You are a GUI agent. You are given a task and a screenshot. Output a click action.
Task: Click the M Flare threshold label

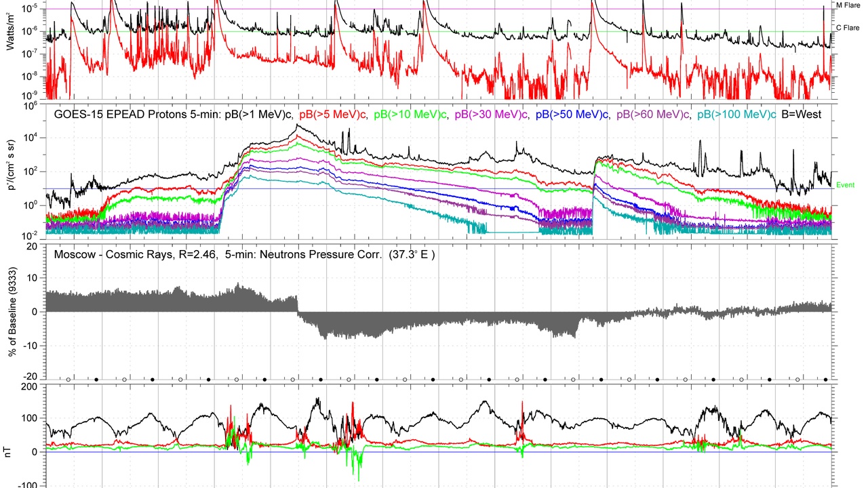[x=848, y=5]
